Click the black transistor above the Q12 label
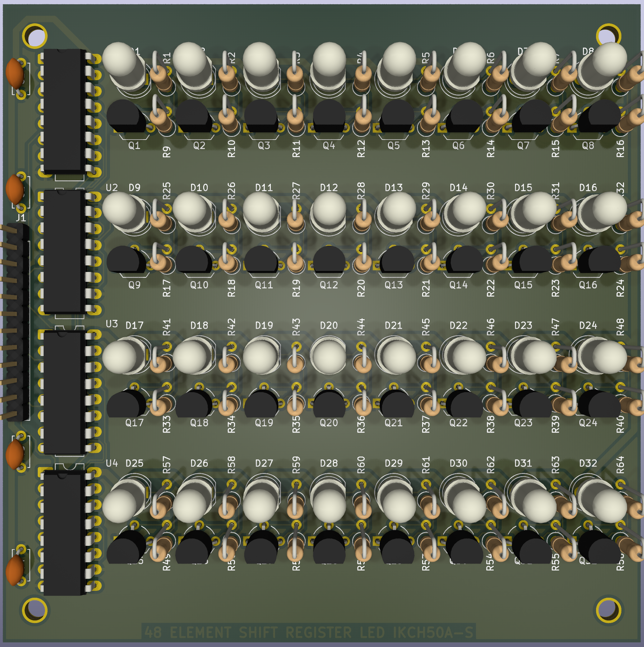 pos(329,259)
